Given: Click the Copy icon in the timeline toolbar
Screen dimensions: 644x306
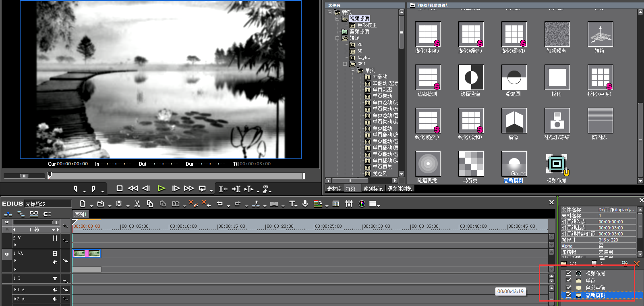Looking at the screenshot, I should click(x=150, y=204).
